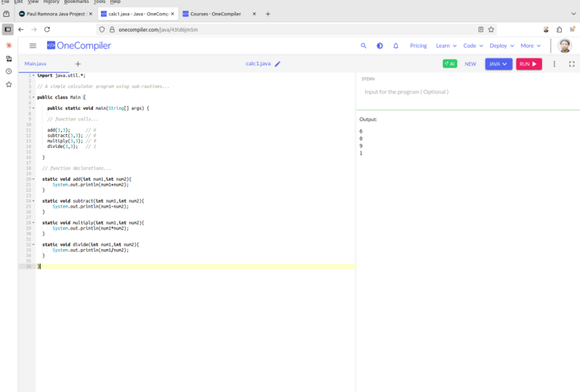
Task: Go back in browser history
Action: tap(21, 30)
